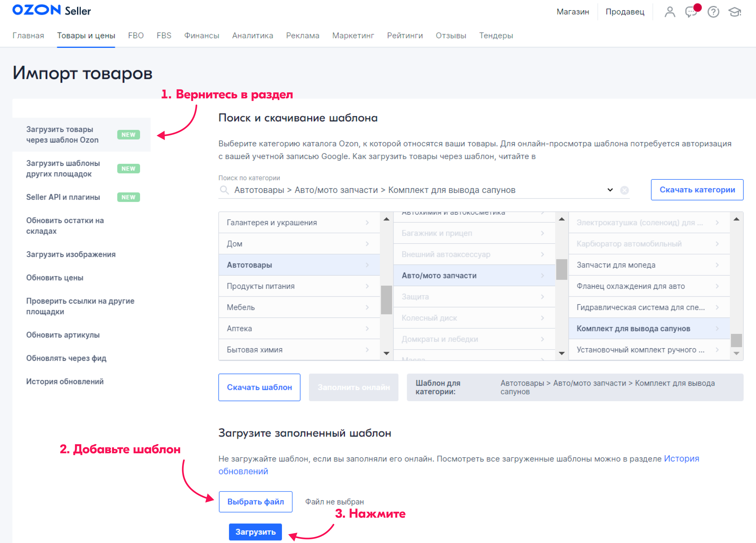Click up arrow of third column scrollbar
The width and height of the screenshot is (756, 543).
pos(736,219)
